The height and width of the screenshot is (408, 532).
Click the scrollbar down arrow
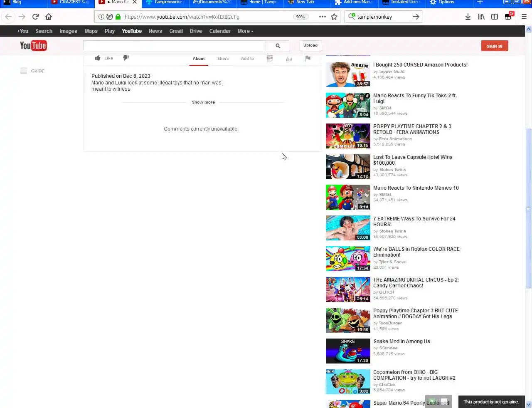(x=529, y=404)
